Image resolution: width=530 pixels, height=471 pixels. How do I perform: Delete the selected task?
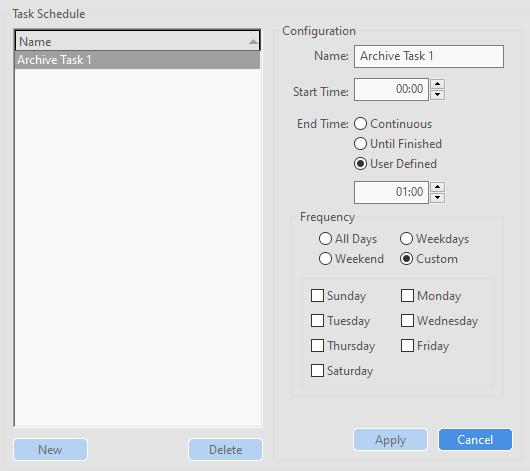[225, 450]
